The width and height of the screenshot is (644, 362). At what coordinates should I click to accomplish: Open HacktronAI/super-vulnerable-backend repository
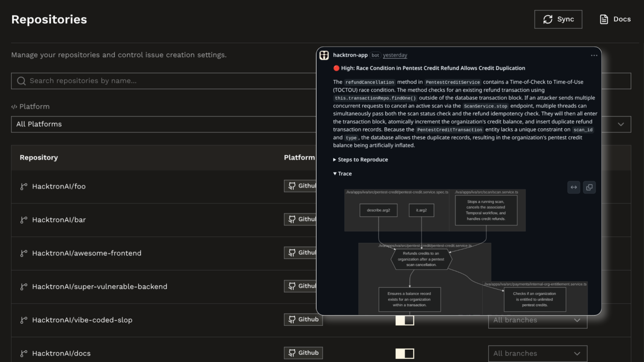[100, 287]
